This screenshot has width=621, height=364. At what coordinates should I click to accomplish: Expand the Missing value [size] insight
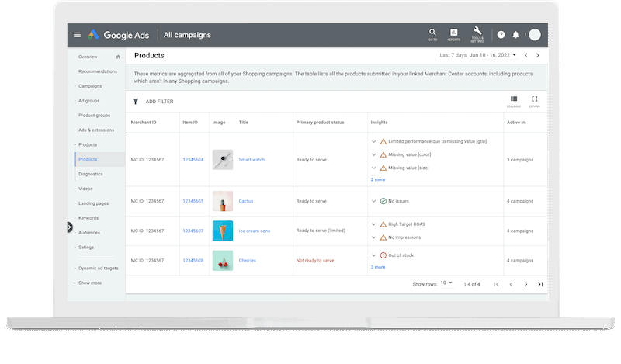tap(373, 168)
